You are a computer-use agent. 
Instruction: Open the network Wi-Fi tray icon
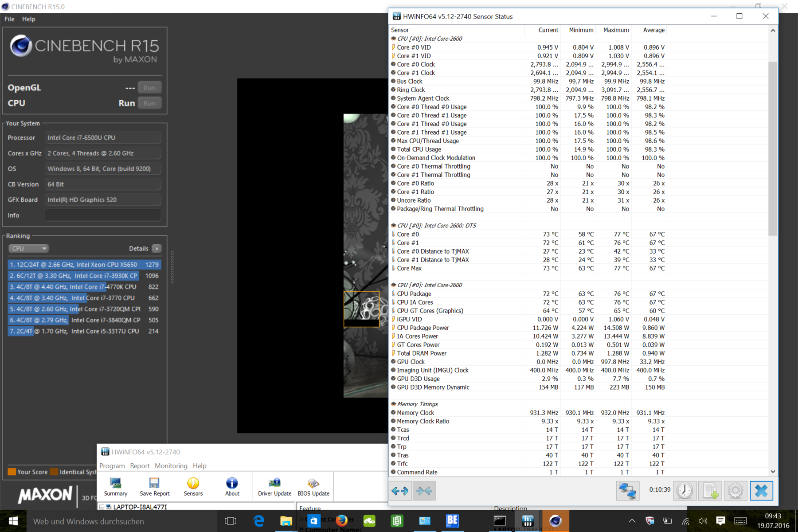click(685, 521)
